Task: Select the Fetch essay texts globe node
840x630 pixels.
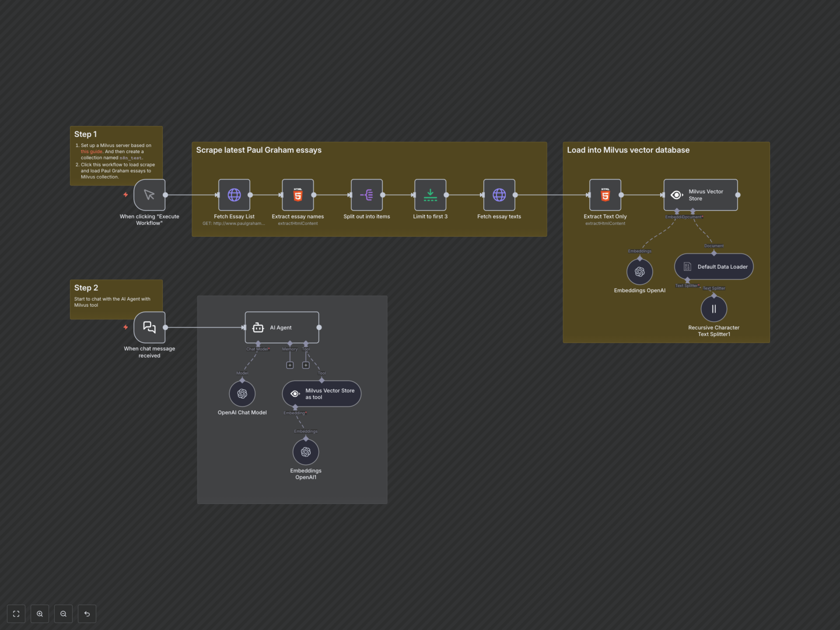Action: pos(499,195)
